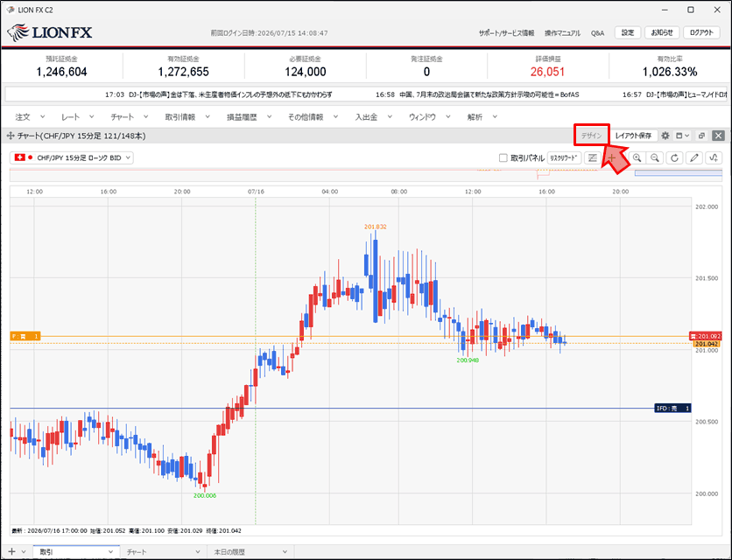Click the 設定 button
Image resolution: width=732 pixels, height=560 pixels.
[628, 32]
